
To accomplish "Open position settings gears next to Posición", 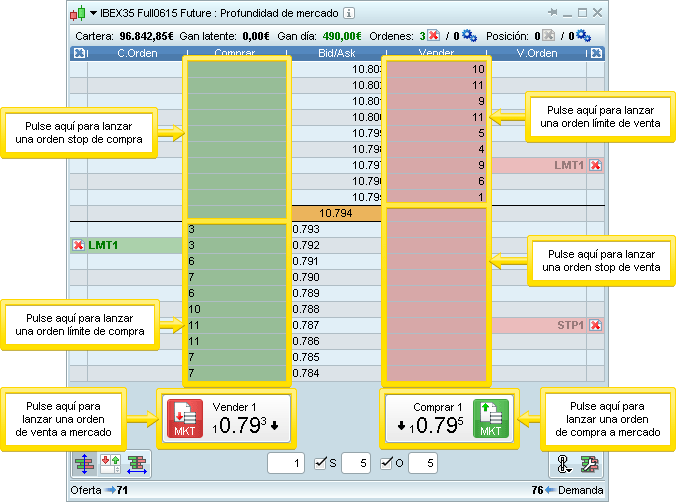I will (x=583, y=35).
